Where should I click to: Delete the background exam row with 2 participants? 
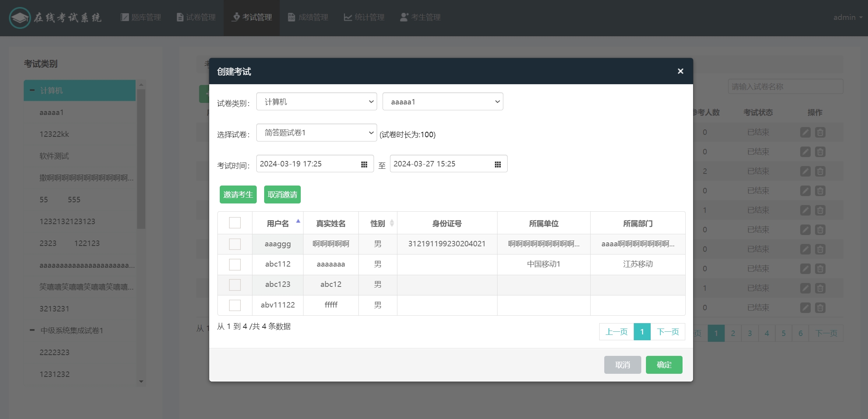(820, 171)
